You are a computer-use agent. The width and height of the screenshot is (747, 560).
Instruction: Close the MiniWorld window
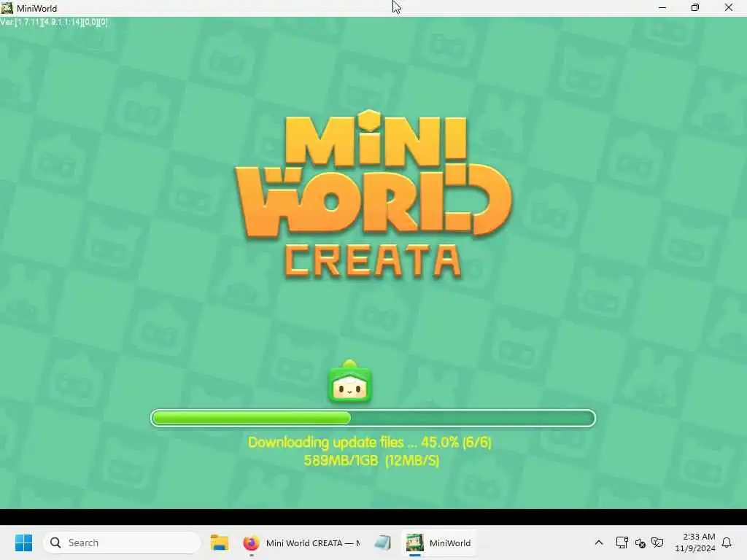[x=729, y=8]
